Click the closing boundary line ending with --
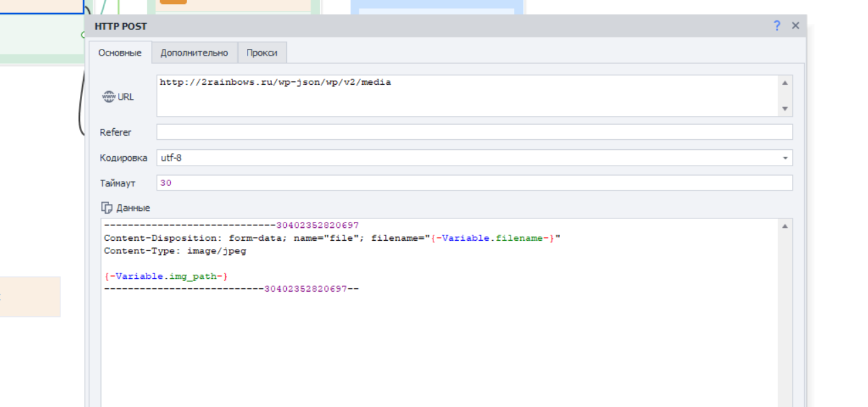Screen dimensions: 868x407 pyautogui.click(x=231, y=289)
